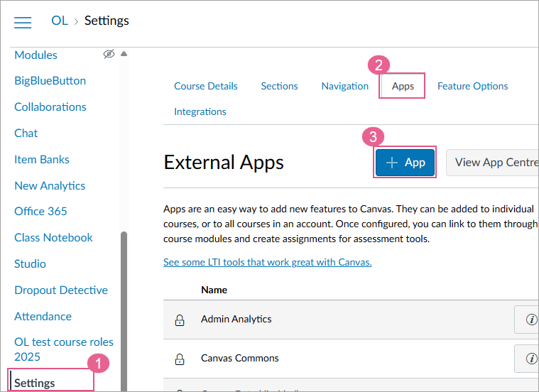Screen dimensions: 539x392
Task: Open the hamburger global navigation menu
Action: coord(23,22)
